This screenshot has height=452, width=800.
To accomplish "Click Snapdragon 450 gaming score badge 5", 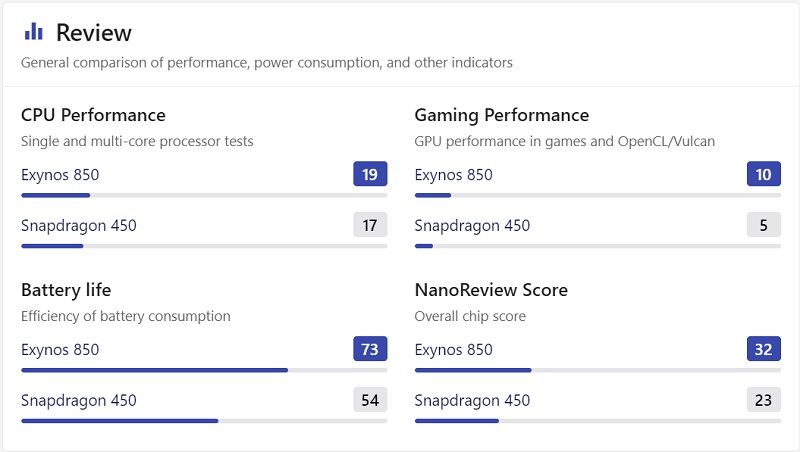I will pos(763,225).
